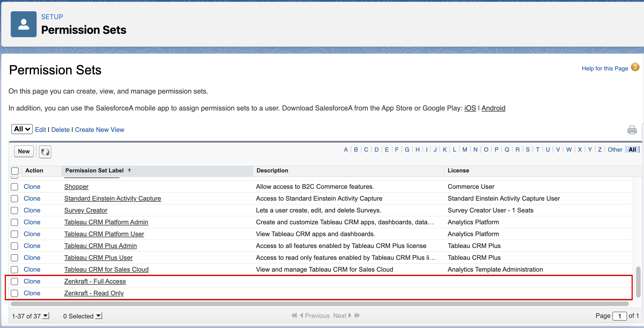Open Standard Einstein Activity Capture permission set

tap(113, 199)
